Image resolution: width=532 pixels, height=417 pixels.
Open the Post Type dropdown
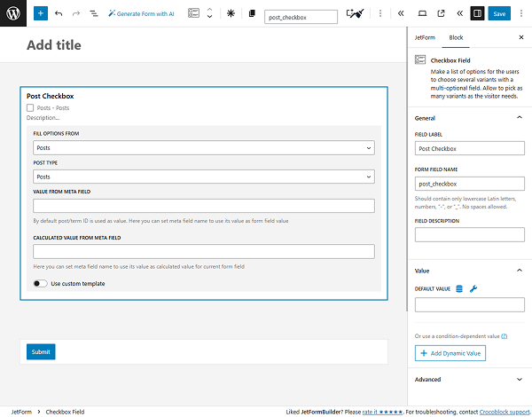(204, 177)
